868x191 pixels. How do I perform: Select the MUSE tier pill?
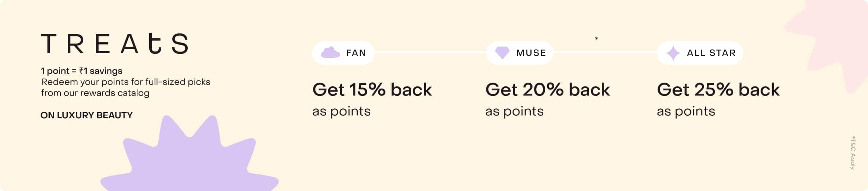519,53
